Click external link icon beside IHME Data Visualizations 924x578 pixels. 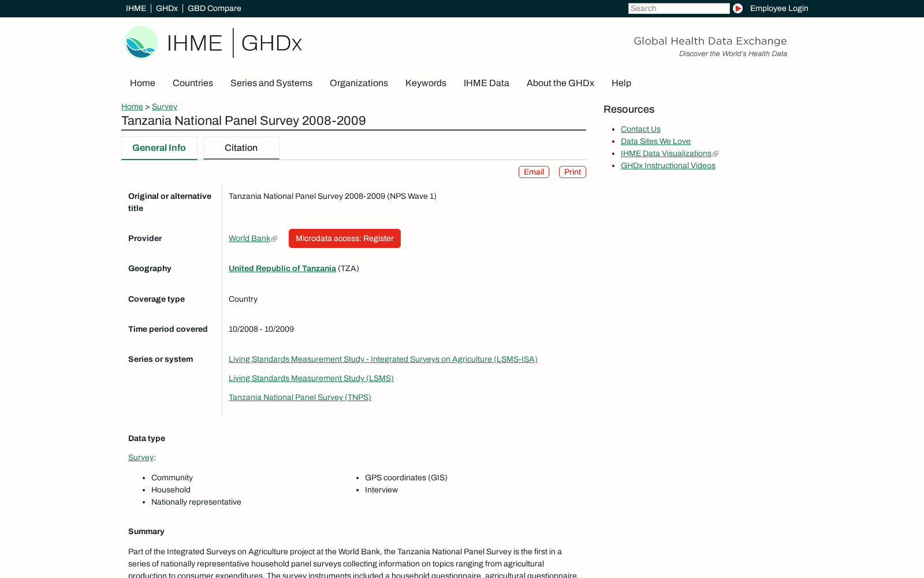pyautogui.click(x=716, y=154)
